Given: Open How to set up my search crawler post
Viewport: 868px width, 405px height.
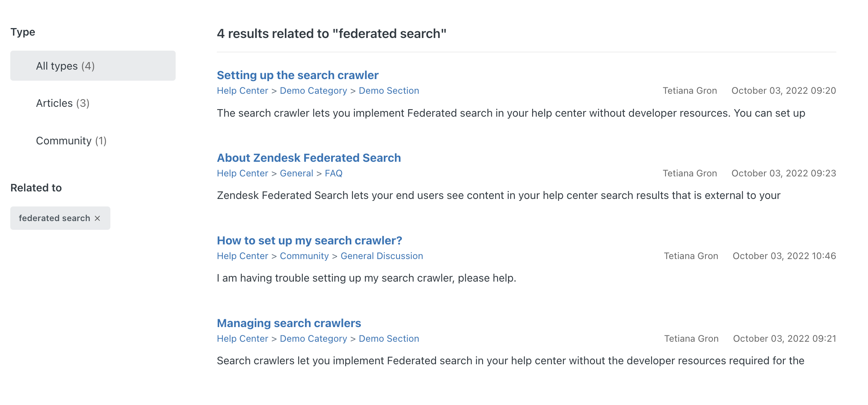Looking at the screenshot, I should pyautogui.click(x=309, y=240).
